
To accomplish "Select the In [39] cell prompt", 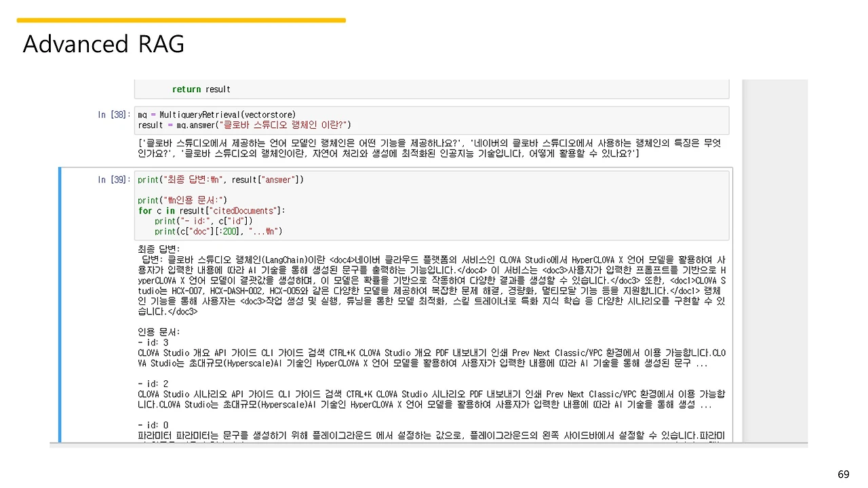I will (x=113, y=180).
